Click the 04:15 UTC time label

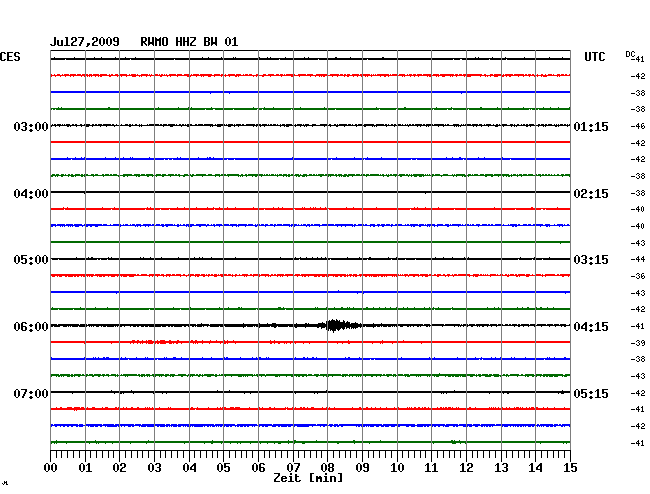coord(591,327)
